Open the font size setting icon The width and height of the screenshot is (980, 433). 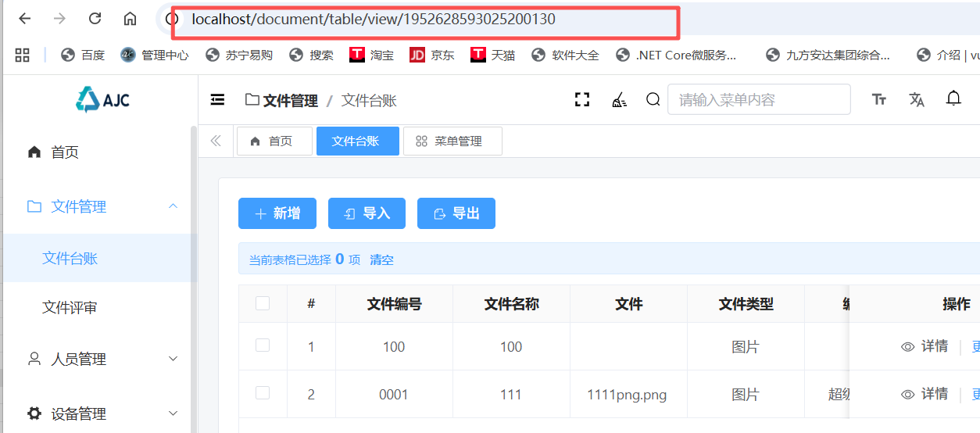point(879,99)
